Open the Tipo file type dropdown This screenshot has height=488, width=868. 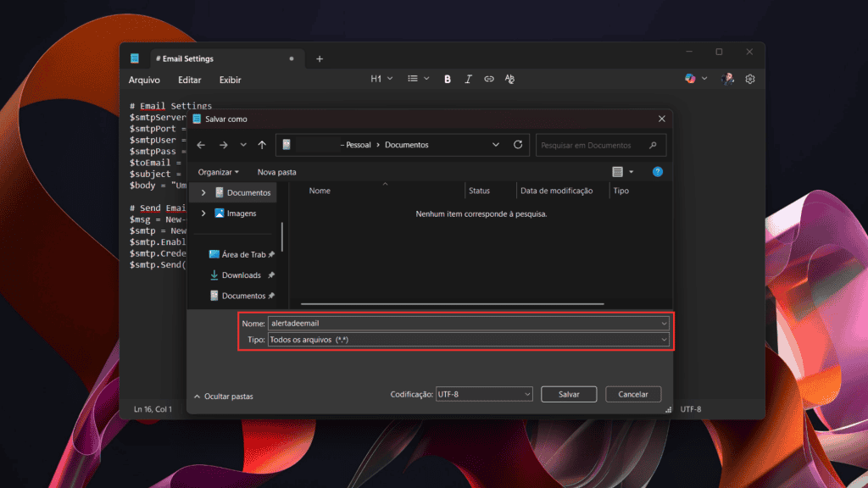468,340
